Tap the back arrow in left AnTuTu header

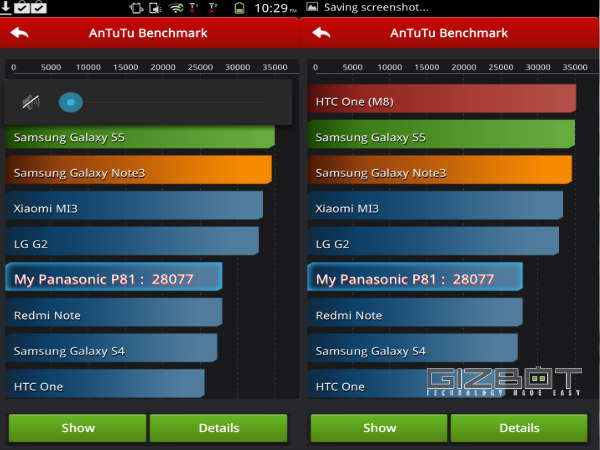tap(19, 33)
